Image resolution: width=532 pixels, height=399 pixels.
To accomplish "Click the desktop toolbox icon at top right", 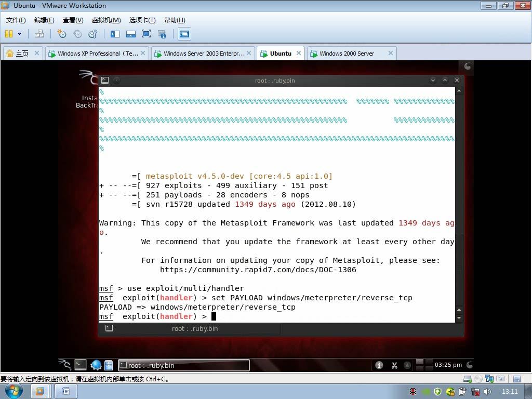I will (x=468, y=66).
